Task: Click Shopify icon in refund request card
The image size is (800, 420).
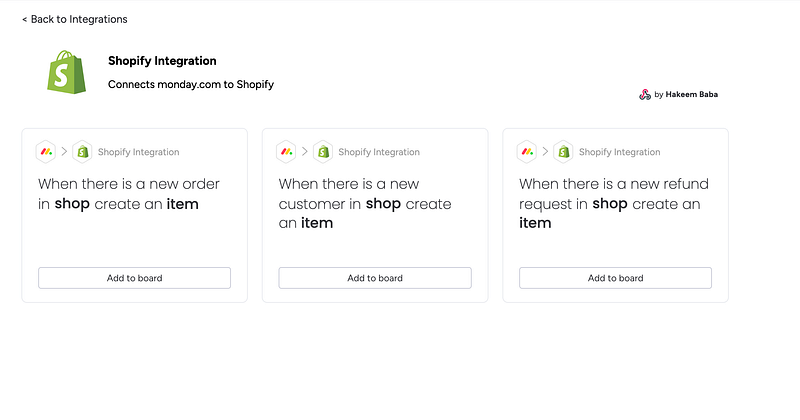Action: pyautogui.click(x=563, y=152)
